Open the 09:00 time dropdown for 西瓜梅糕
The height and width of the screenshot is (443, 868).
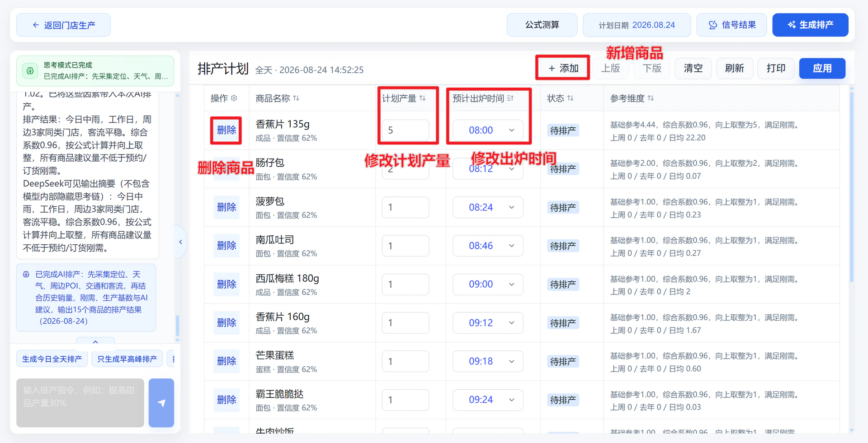(488, 284)
